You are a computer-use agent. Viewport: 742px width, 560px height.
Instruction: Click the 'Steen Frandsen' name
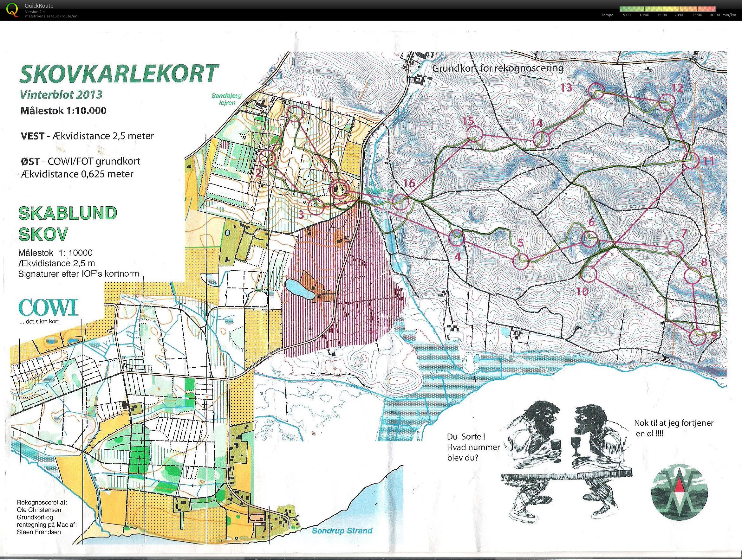[39, 532]
